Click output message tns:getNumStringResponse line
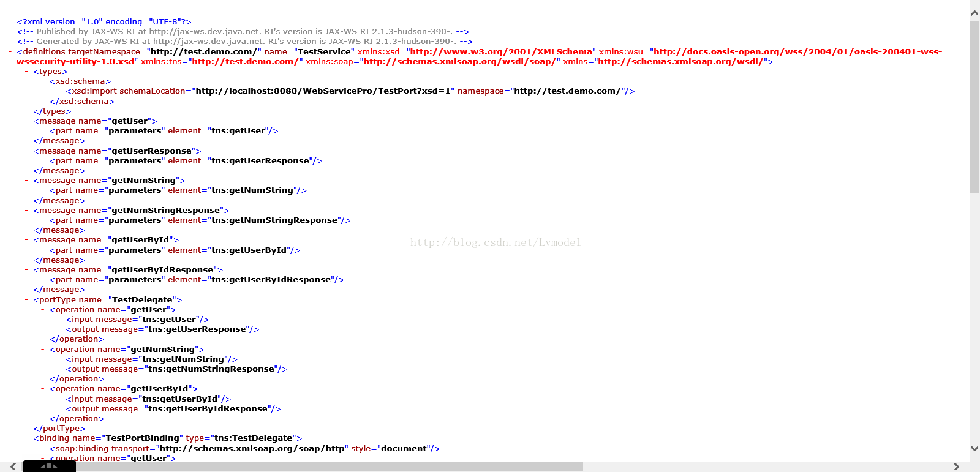 pos(177,369)
